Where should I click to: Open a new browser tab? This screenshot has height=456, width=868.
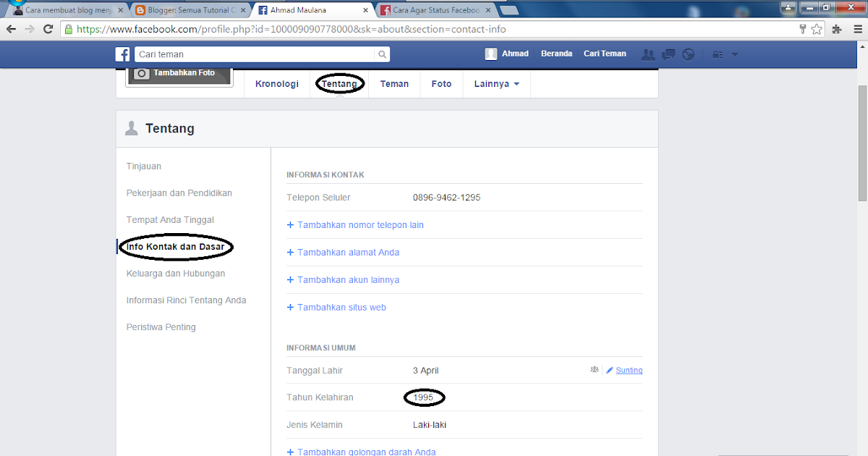509,10
